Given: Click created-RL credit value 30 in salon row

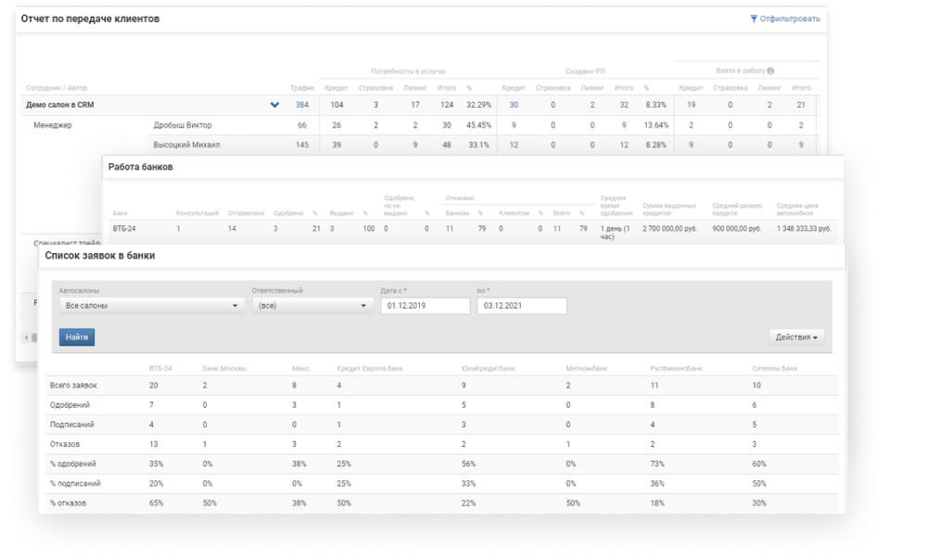Looking at the screenshot, I should click(x=514, y=105).
